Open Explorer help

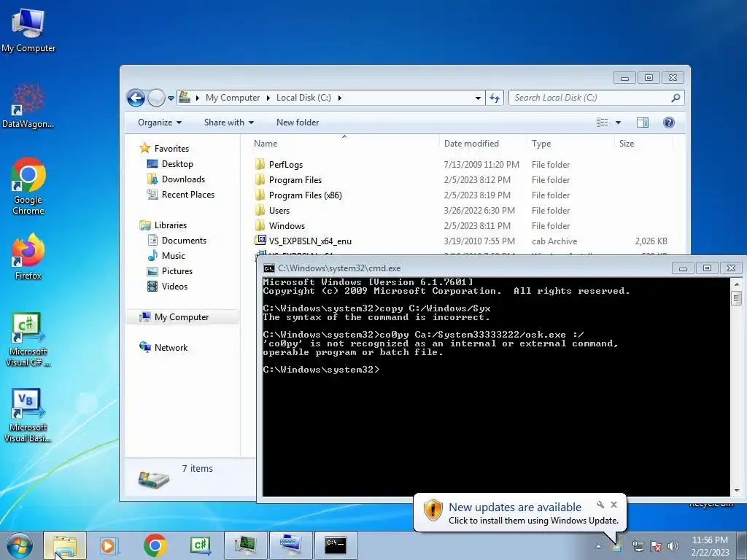click(669, 122)
